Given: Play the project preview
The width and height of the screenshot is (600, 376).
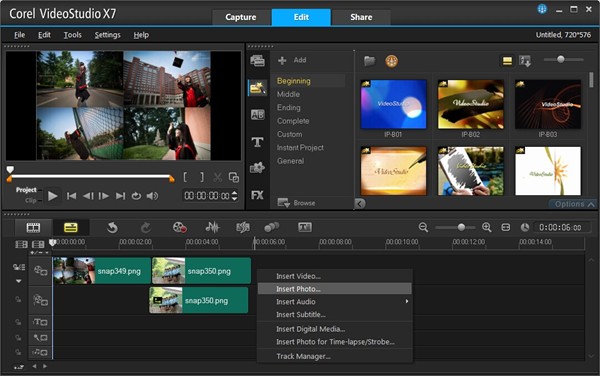Looking at the screenshot, I should tap(52, 196).
